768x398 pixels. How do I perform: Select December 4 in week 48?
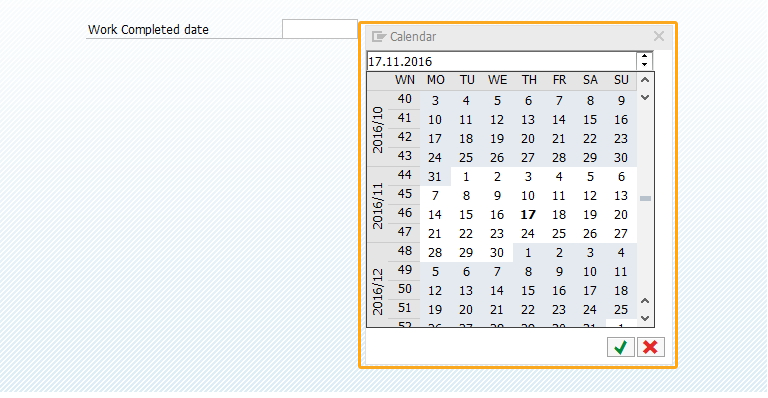[621, 253]
